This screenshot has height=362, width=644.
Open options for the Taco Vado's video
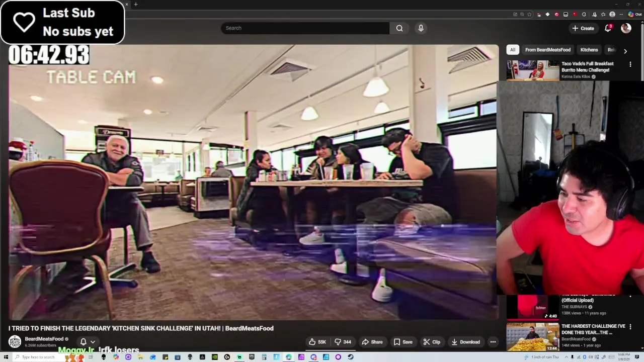[630, 64]
